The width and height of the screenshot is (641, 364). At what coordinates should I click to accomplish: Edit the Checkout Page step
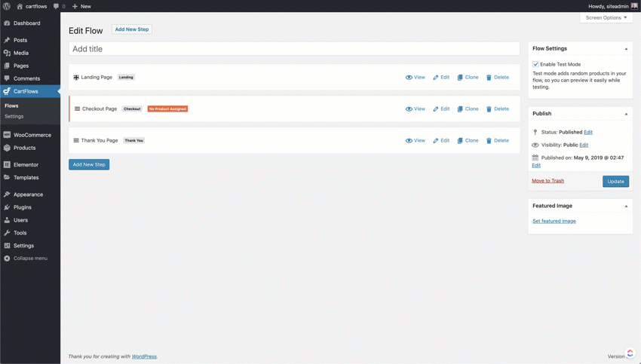pos(441,109)
